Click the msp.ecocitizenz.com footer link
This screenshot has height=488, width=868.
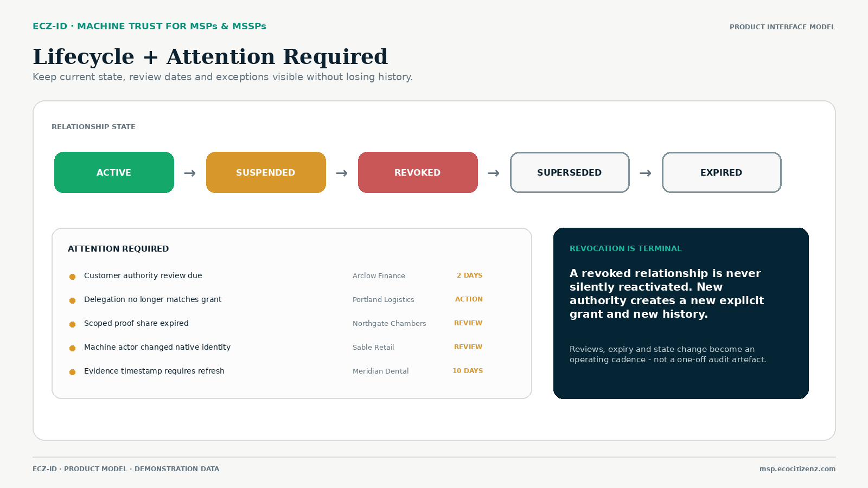pos(797,469)
